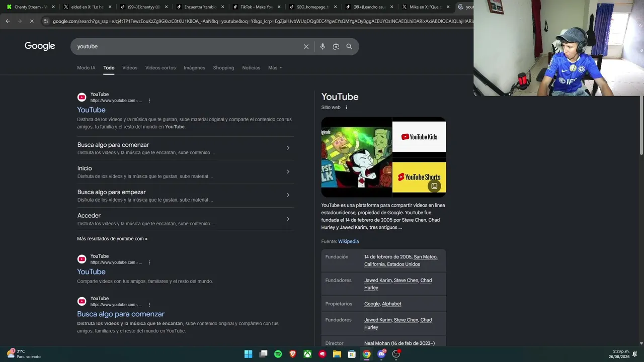
Task: Go back to the previous page
Action: click(x=8, y=21)
